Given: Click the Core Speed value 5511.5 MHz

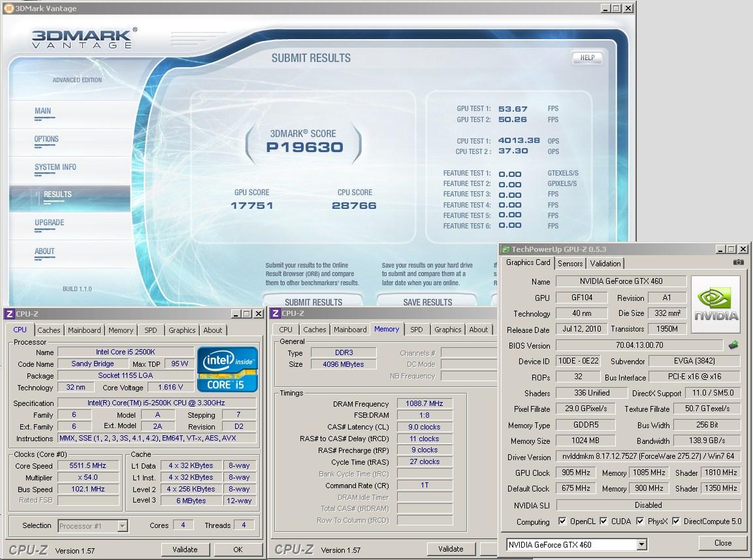Looking at the screenshot, I should [x=88, y=465].
